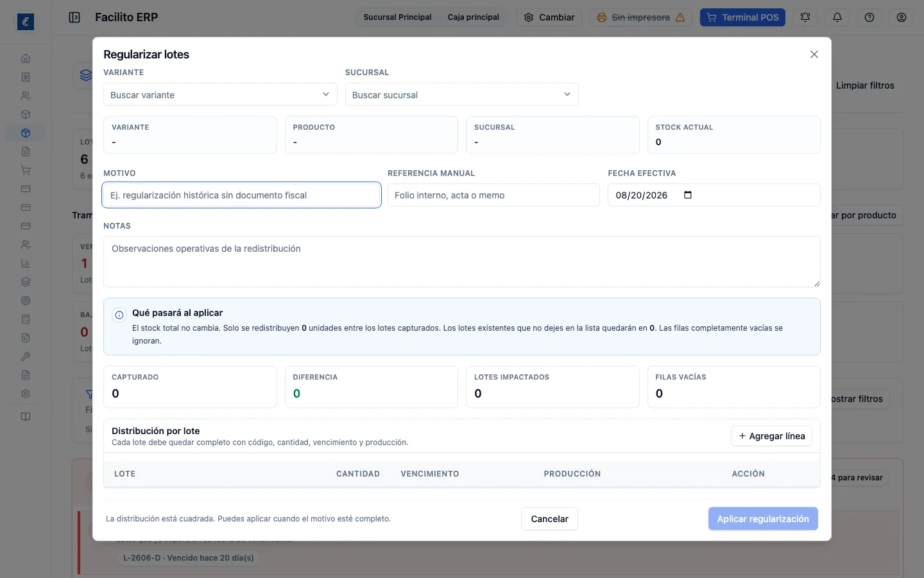Toggle the sidebar panel icon beside Facilito ERP
This screenshot has width=924, height=578.
[x=74, y=17]
